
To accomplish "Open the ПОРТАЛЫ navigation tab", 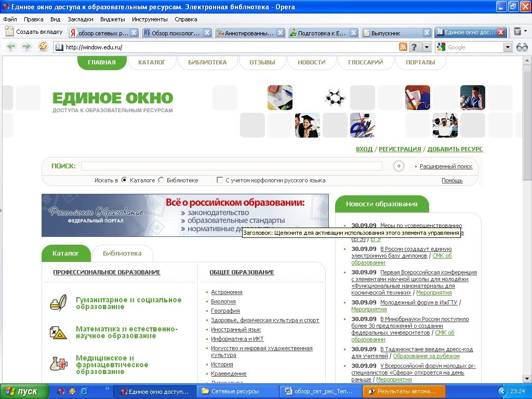I will tap(420, 62).
